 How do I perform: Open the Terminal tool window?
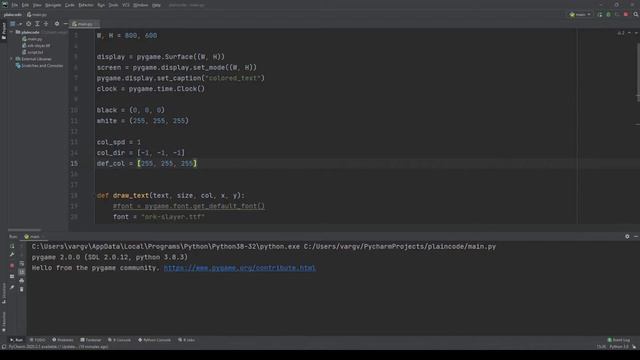(x=91, y=340)
